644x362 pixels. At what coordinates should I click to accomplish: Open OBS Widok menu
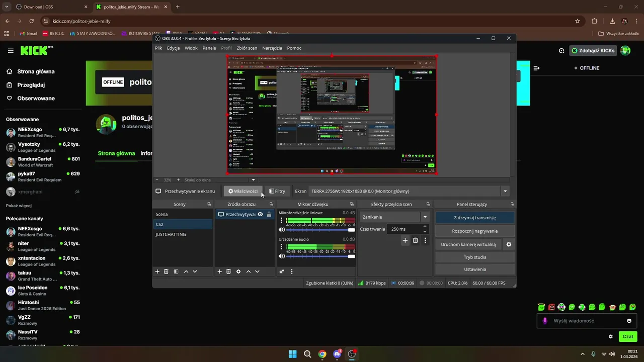coord(191,48)
